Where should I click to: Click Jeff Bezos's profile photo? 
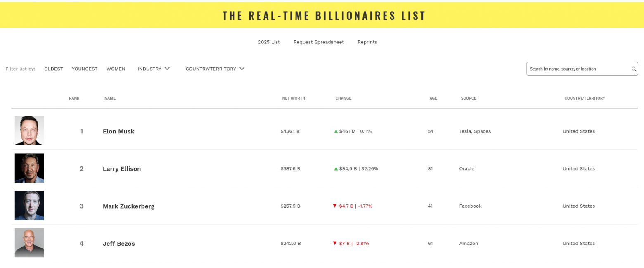pyautogui.click(x=29, y=243)
